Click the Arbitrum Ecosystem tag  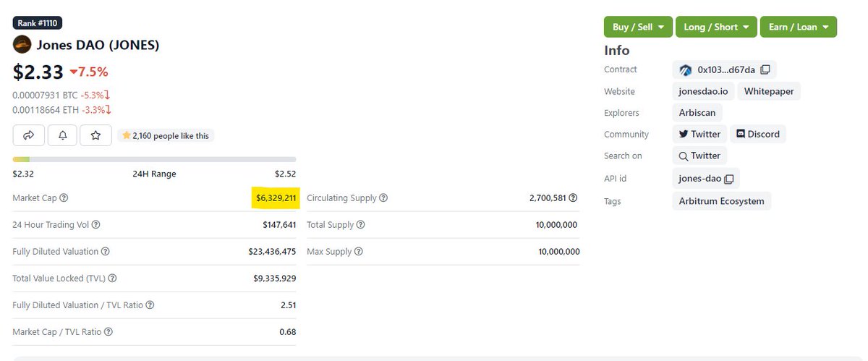coord(721,201)
